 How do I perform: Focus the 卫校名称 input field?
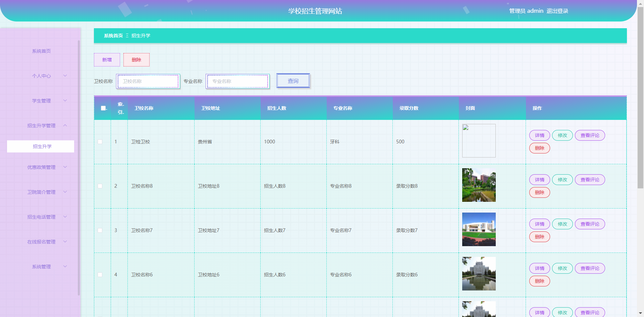pyautogui.click(x=148, y=81)
